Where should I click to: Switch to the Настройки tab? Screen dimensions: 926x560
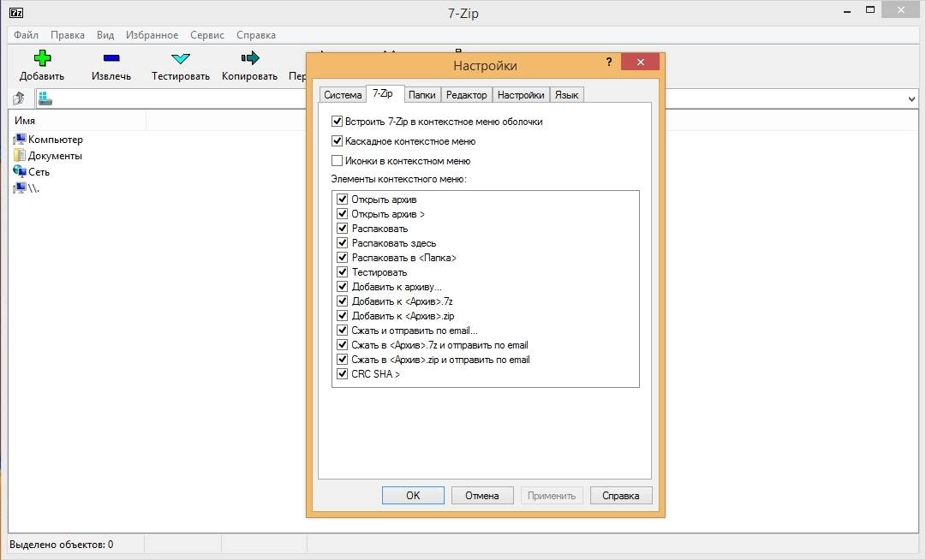click(x=521, y=94)
